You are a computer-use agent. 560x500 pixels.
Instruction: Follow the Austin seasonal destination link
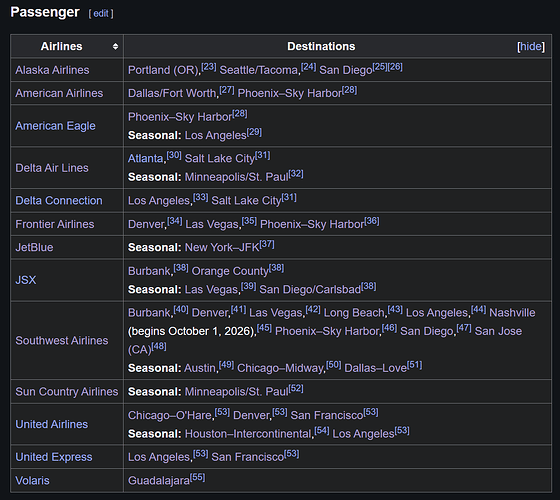click(200, 368)
